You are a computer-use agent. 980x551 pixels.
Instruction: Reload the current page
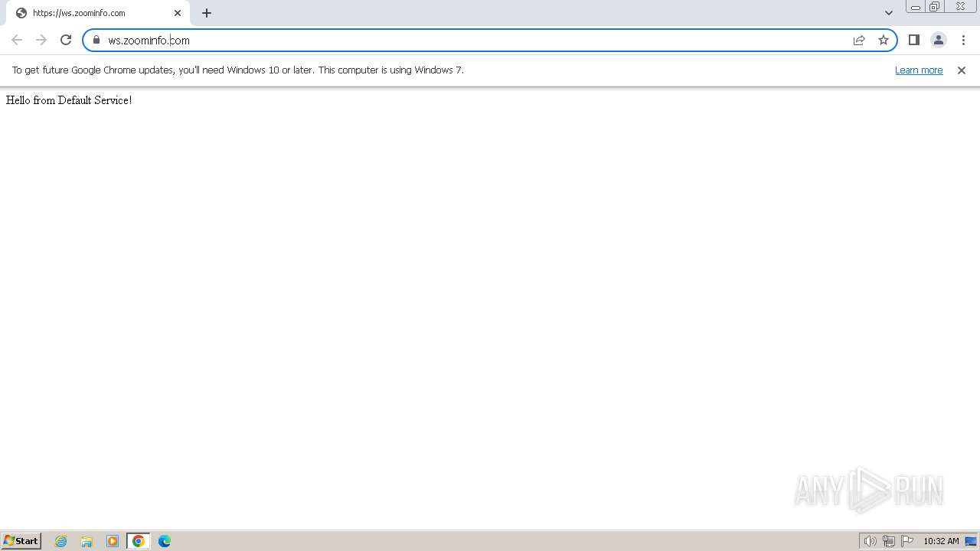click(66, 40)
